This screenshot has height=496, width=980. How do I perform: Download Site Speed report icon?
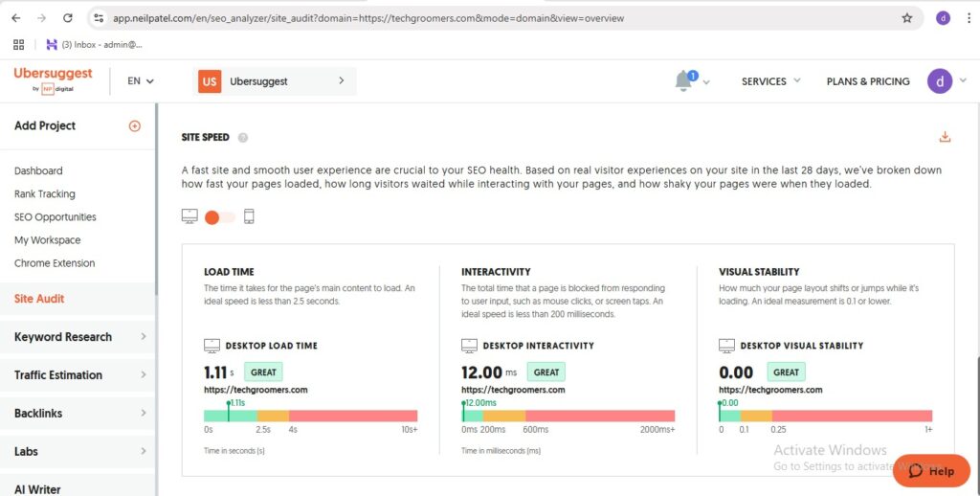(945, 137)
